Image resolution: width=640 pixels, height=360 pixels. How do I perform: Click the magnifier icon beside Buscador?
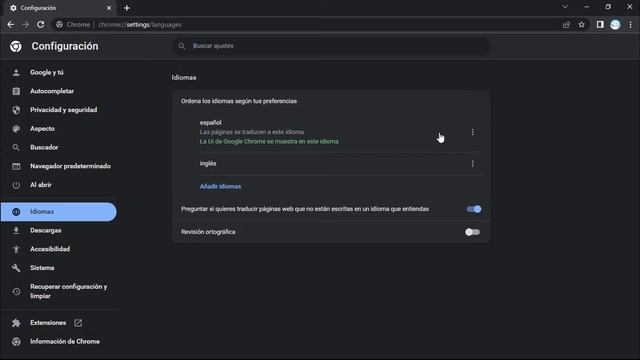[16, 148]
